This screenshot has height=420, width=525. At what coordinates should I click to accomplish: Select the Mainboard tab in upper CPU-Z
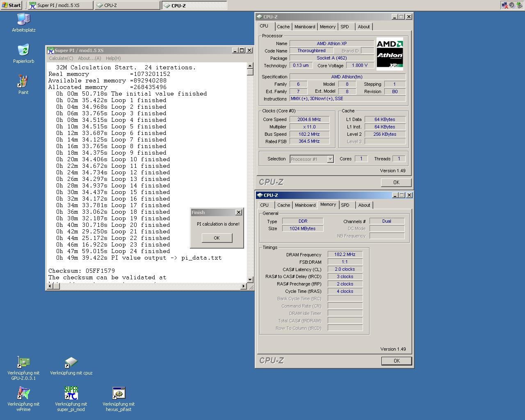[305, 27]
